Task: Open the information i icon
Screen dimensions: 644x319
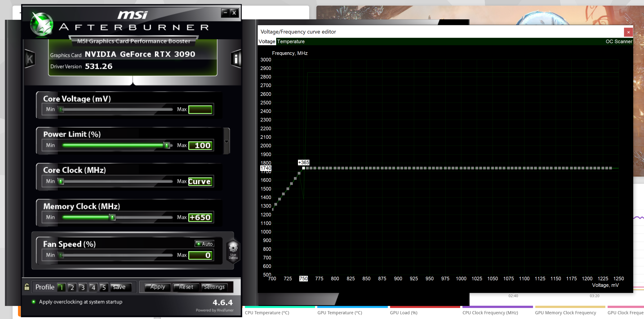Action: tap(236, 59)
